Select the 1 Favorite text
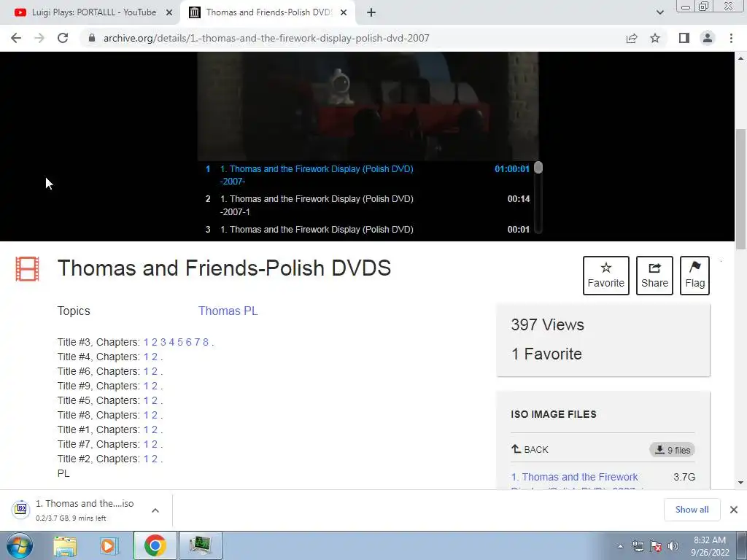 tap(546, 354)
